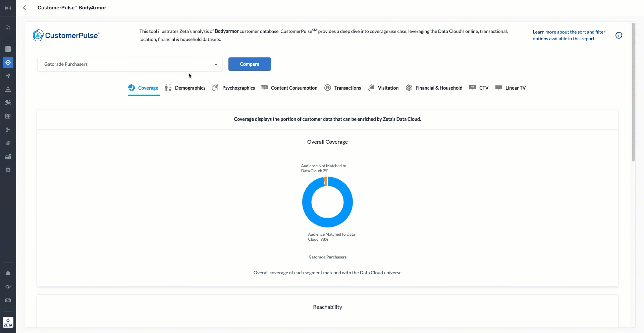The width and height of the screenshot is (644, 333).
Task: Open the growth chart reports icon in sidebar
Action: tap(8, 156)
